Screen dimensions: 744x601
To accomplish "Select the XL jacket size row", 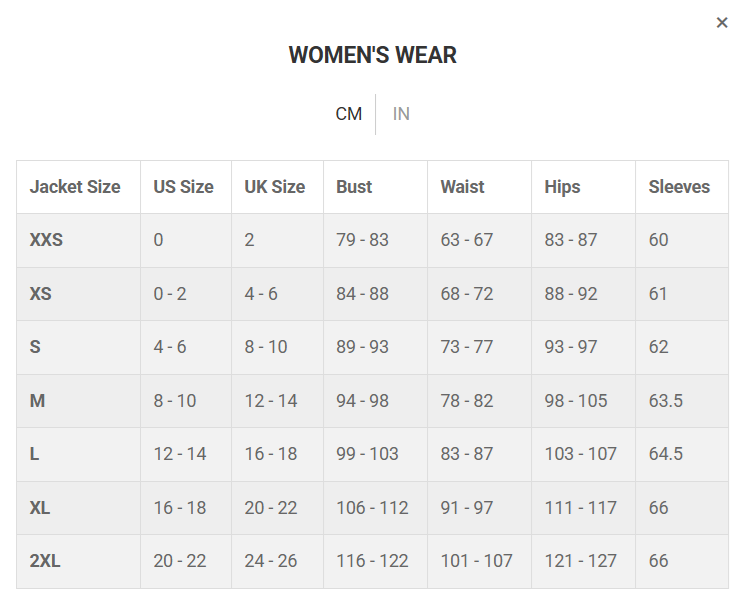I will [x=40, y=508].
